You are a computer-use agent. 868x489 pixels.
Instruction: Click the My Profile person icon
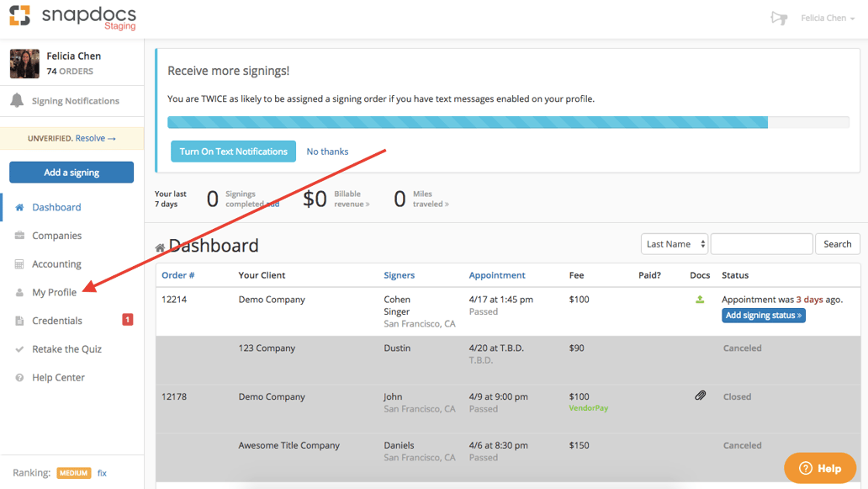[x=19, y=292]
